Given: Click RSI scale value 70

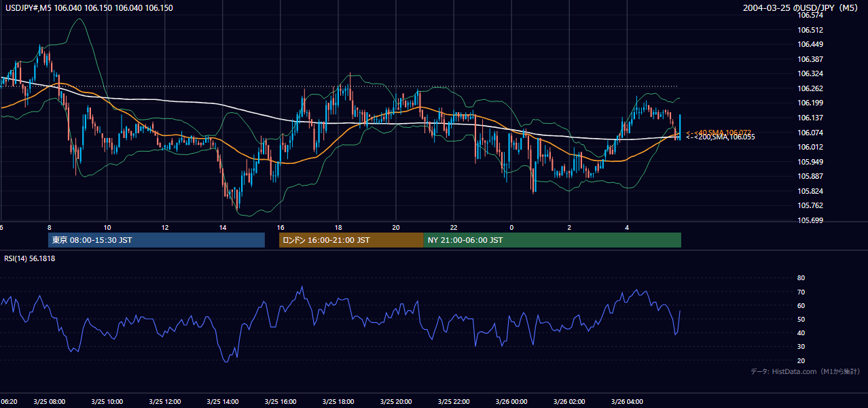Looking at the screenshot, I should click(x=801, y=292).
